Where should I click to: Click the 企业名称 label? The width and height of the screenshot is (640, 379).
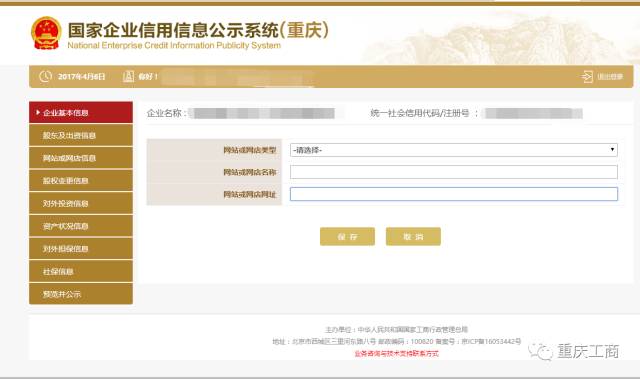pyautogui.click(x=167, y=113)
